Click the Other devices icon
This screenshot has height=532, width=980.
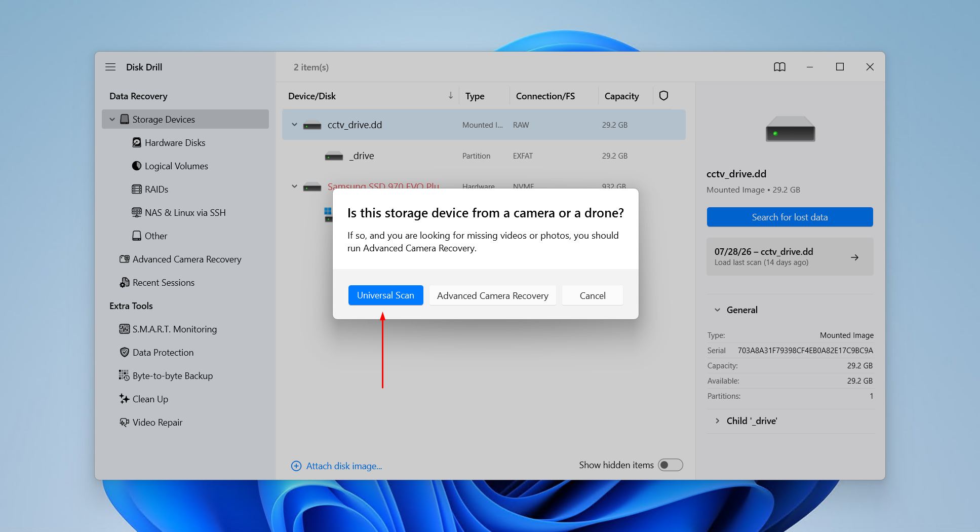click(137, 236)
